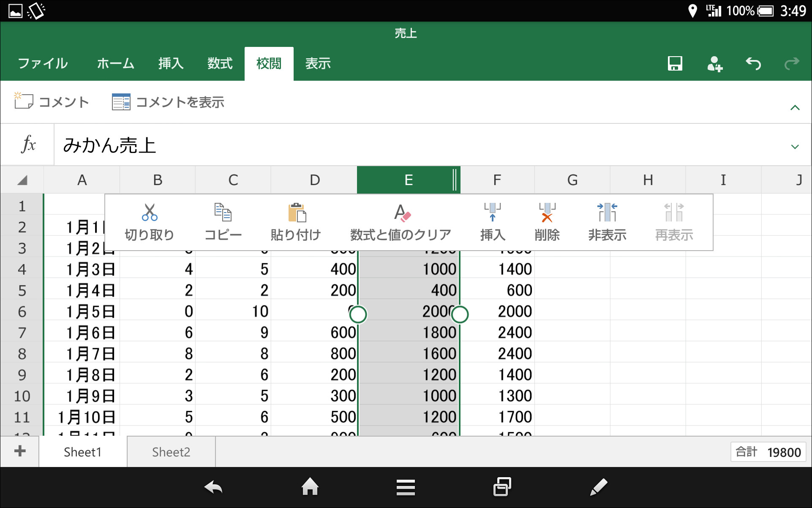Viewport: 812px width, 508px height.
Task: Undo the last action
Action: point(753,63)
